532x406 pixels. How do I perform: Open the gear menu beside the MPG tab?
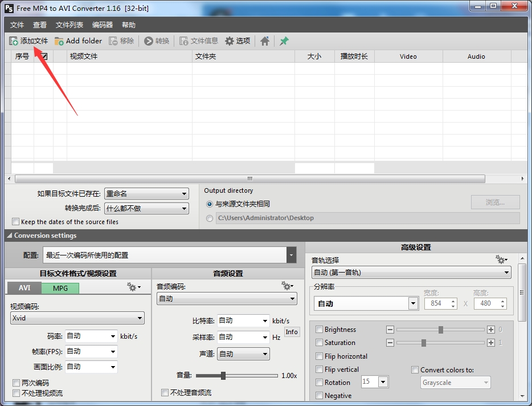(134, 287)
